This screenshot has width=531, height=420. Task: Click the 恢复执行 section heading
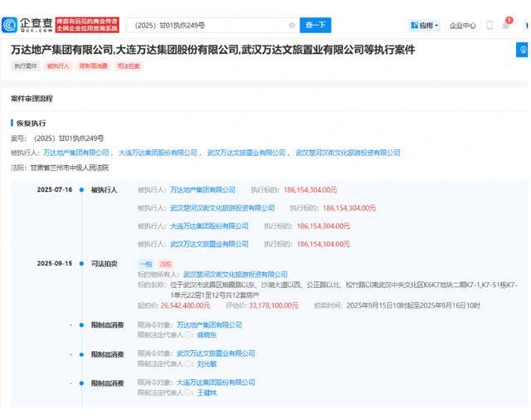click(32, 124)
